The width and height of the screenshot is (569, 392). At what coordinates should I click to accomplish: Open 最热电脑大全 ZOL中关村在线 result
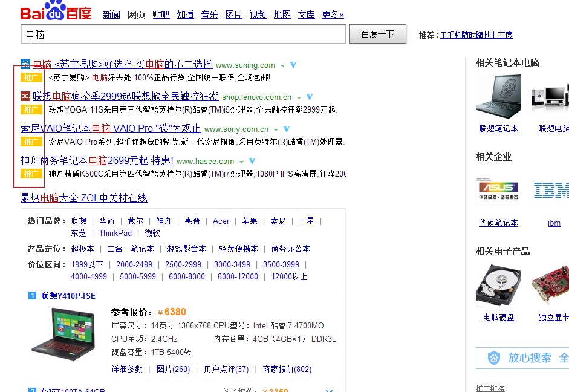pos(84,198)
